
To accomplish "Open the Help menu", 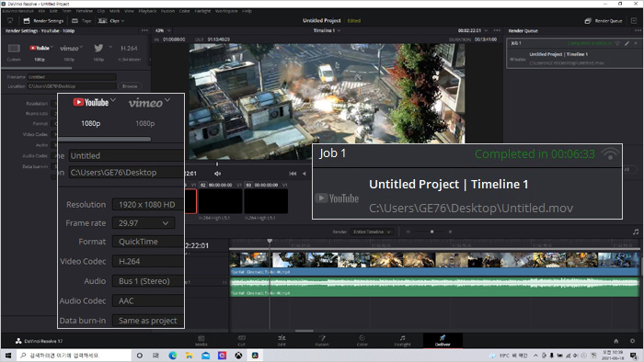I will click(247, 11).
